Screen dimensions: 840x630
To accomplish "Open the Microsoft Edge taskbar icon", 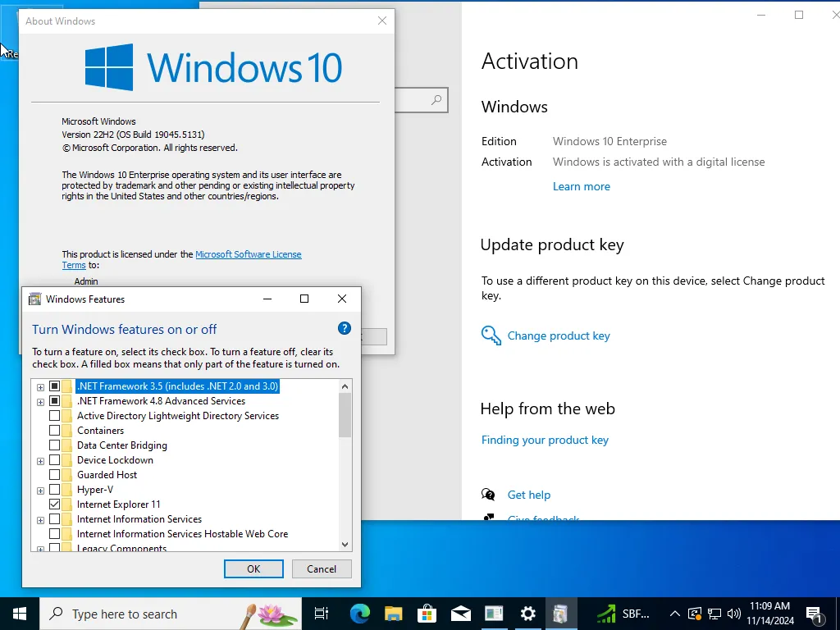I will pos(359,613).
